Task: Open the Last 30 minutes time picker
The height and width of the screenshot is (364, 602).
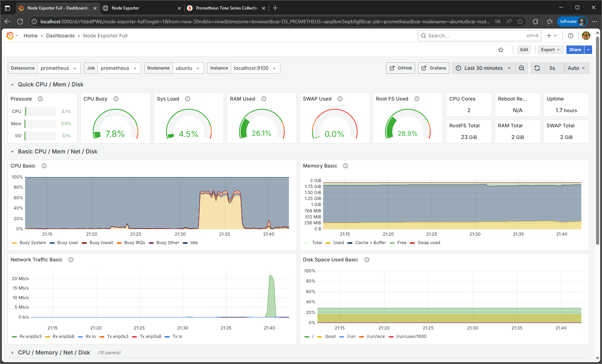Action: [x=484, y=68]
